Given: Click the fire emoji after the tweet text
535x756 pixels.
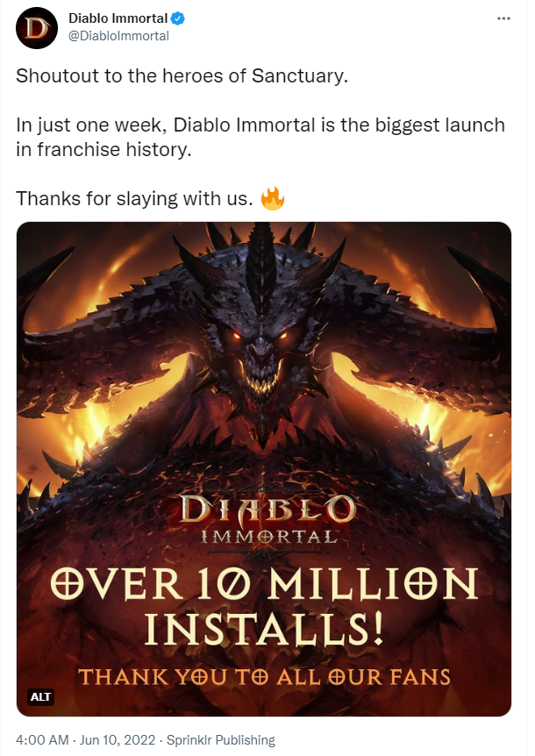Looking at the screenshot, I should pos(273,198).
